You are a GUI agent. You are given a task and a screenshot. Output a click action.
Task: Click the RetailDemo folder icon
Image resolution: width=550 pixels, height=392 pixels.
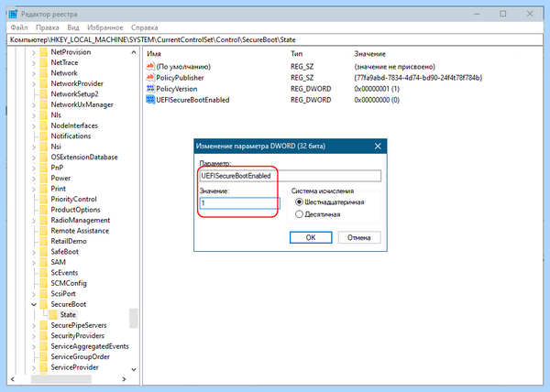43,242
